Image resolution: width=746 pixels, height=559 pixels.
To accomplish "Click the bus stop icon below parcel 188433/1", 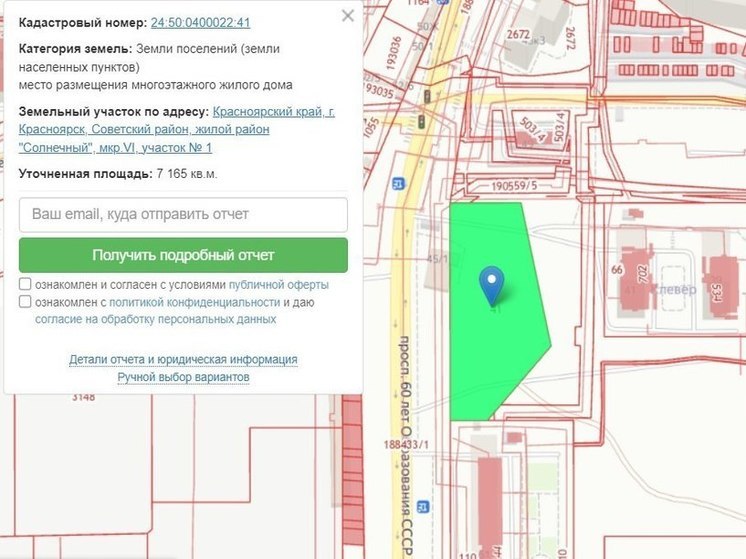I will tap(424, 506).
